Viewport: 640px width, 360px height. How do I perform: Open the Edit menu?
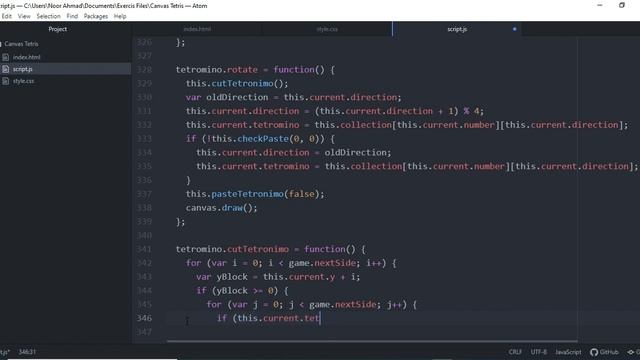(x=7, y=16)
